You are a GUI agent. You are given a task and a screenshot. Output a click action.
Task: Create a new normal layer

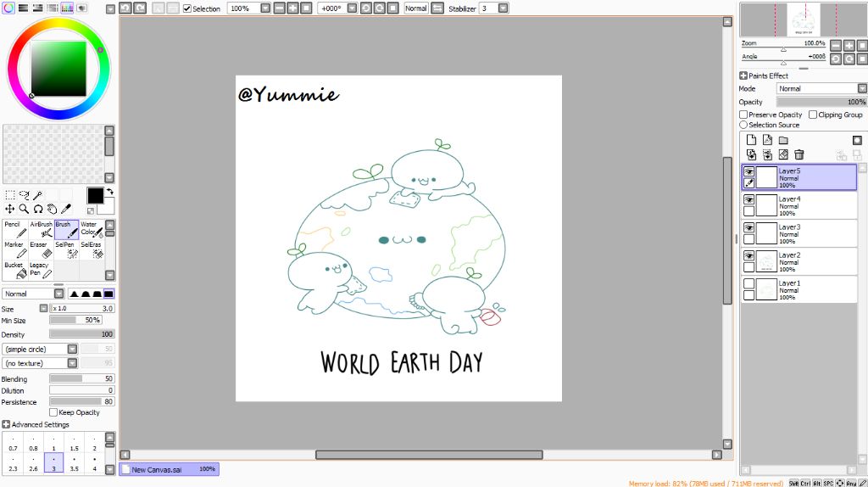751,140
